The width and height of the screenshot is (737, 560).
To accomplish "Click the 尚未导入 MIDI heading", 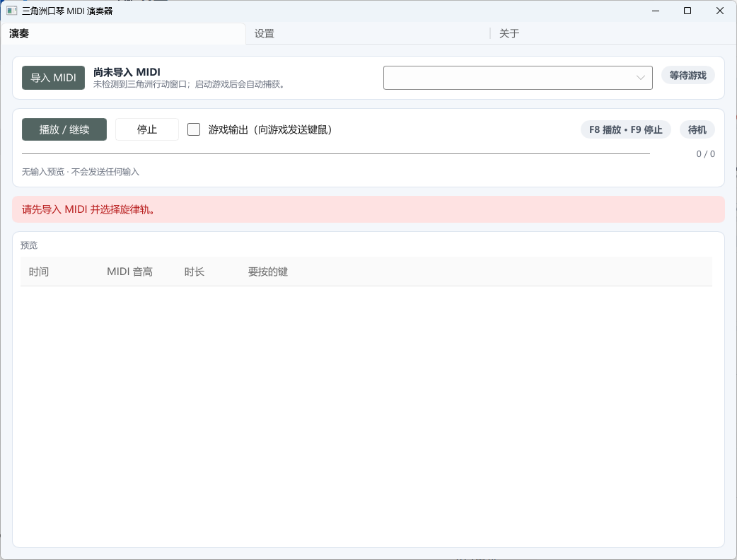I will [x=127, y=72].
